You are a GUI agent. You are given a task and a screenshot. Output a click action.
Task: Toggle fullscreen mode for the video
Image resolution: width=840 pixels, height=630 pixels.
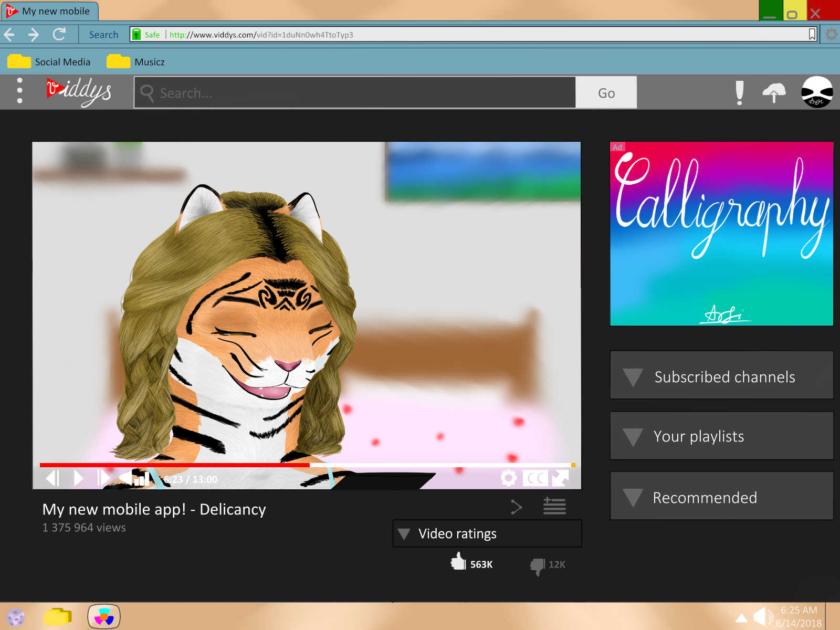(x=560, y=478)
